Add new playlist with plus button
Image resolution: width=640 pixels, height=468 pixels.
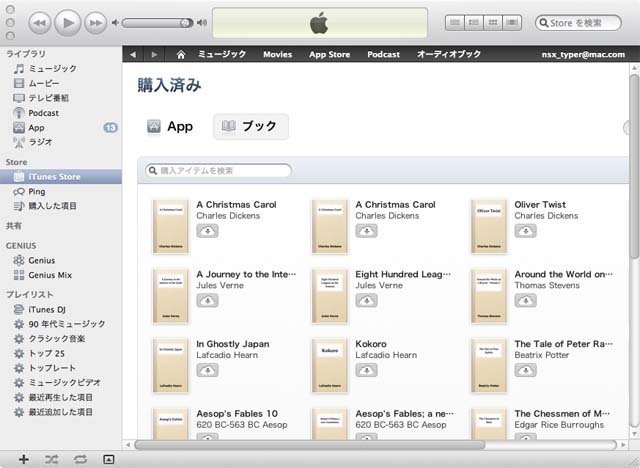click(24, 459)
